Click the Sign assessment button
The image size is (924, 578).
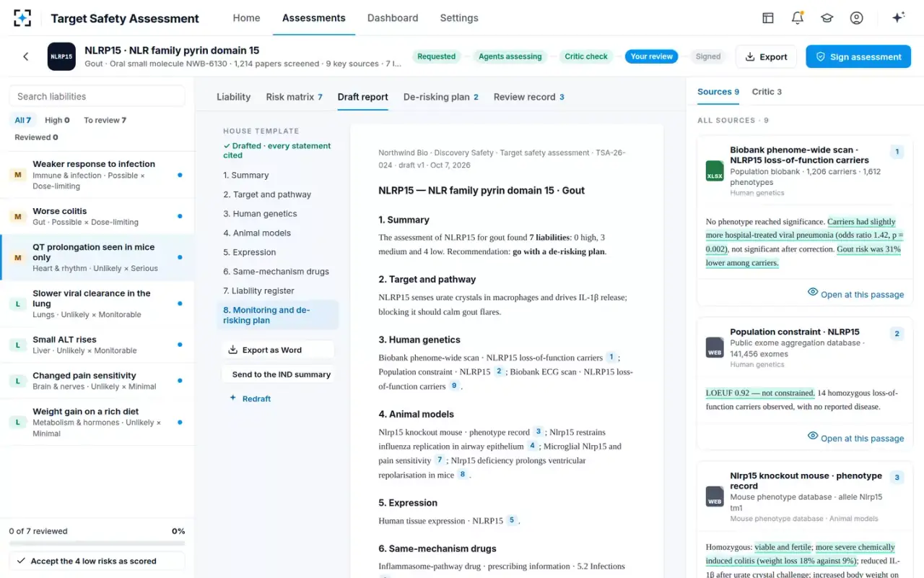858,56
